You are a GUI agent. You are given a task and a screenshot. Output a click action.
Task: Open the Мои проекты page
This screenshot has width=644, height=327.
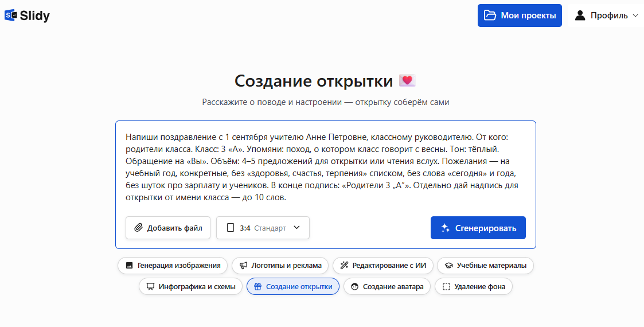click(x=520, y=15)
